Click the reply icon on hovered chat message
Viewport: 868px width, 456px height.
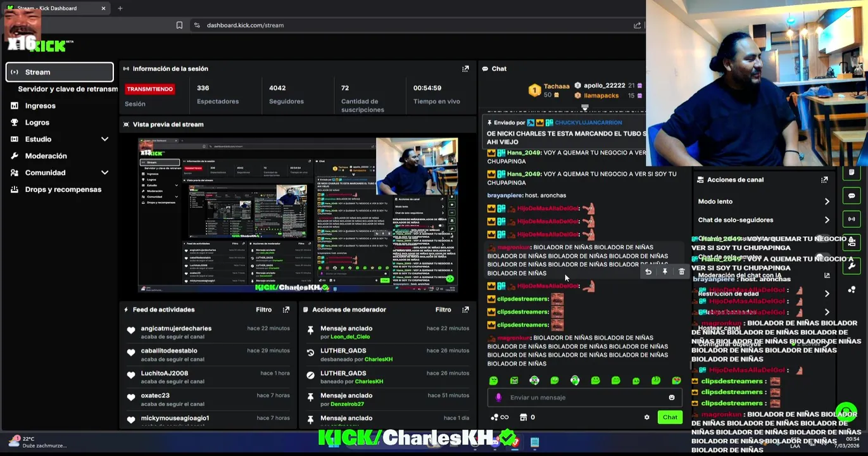(648, 272)
